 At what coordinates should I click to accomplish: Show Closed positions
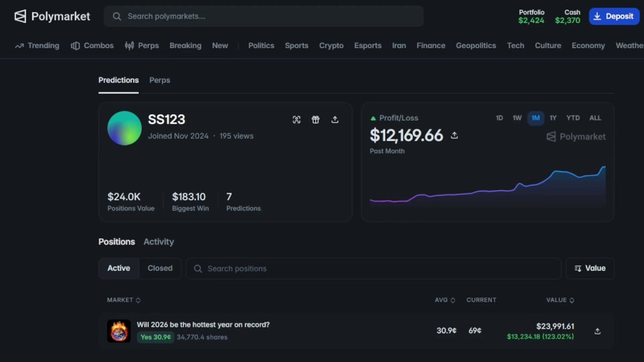pos(160,268)
